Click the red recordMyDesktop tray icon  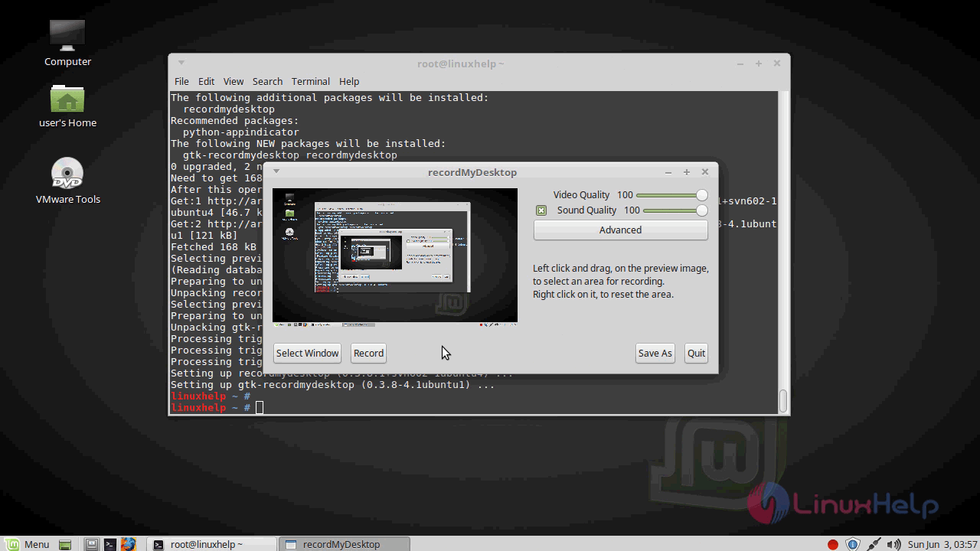833,545
